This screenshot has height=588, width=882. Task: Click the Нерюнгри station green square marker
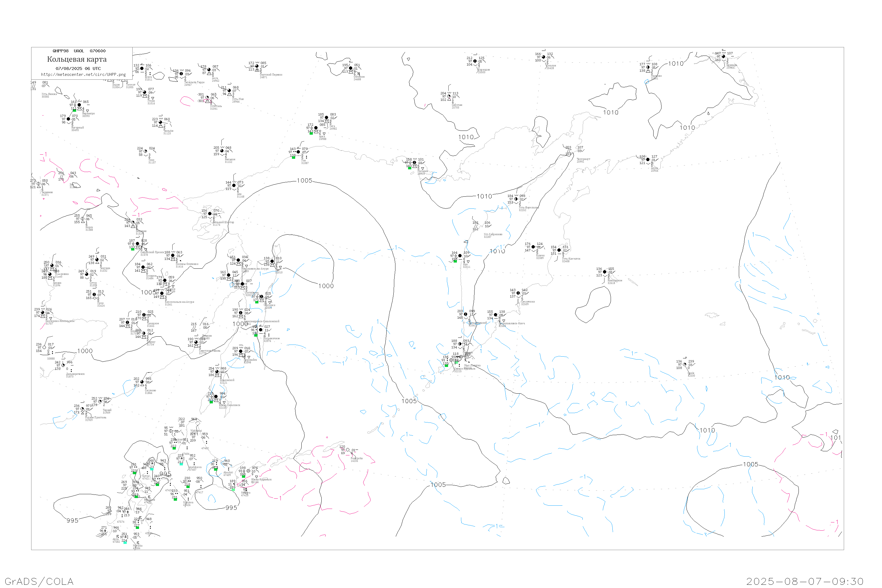[74, 111]
